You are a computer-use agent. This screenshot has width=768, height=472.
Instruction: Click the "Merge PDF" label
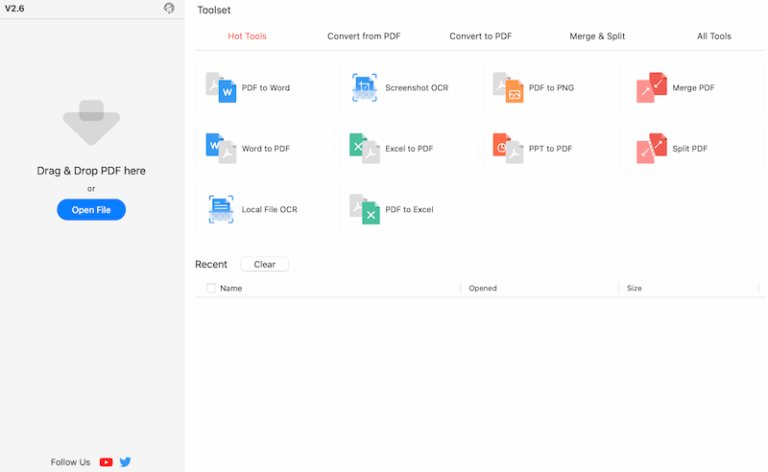click(x=693, y=88)
